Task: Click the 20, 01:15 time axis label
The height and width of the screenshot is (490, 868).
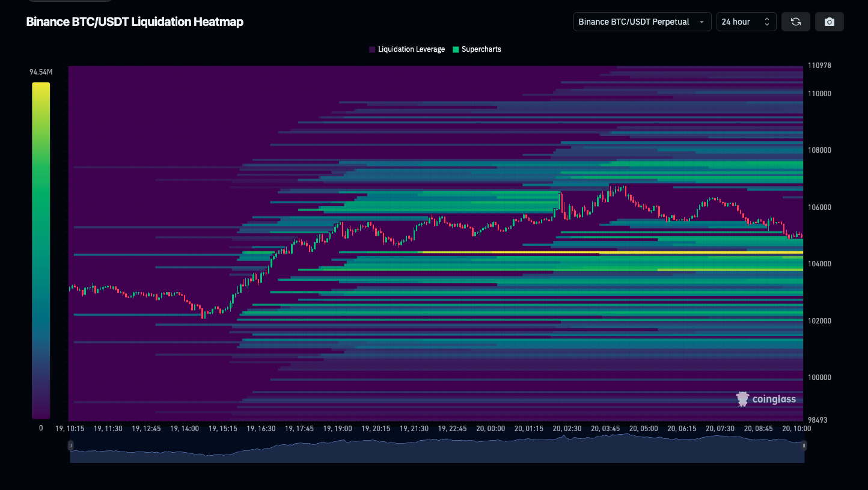Action: [x=529, y=429]
